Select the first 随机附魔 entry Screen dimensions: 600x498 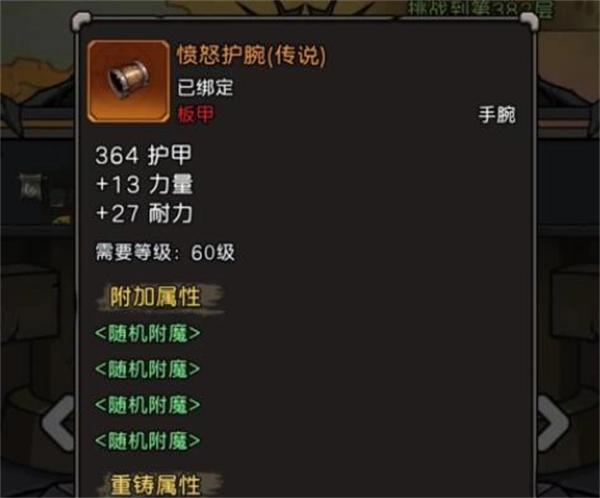click(x=148, y=333)
